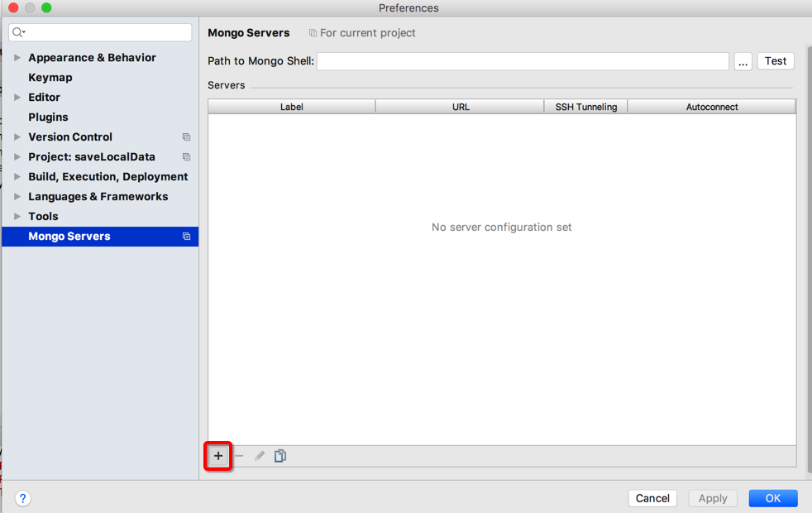The image size is (812, 513).
Task: Click the SSH Tunneling column header
Action: [586, 107]
